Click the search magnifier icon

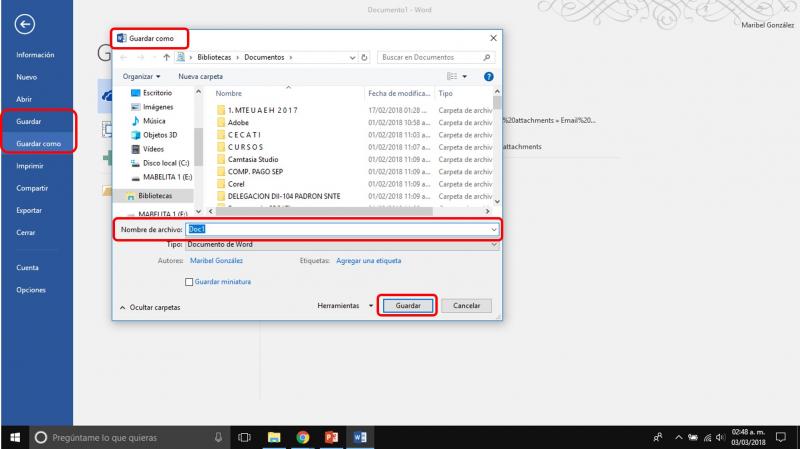(x=487, y=57)
